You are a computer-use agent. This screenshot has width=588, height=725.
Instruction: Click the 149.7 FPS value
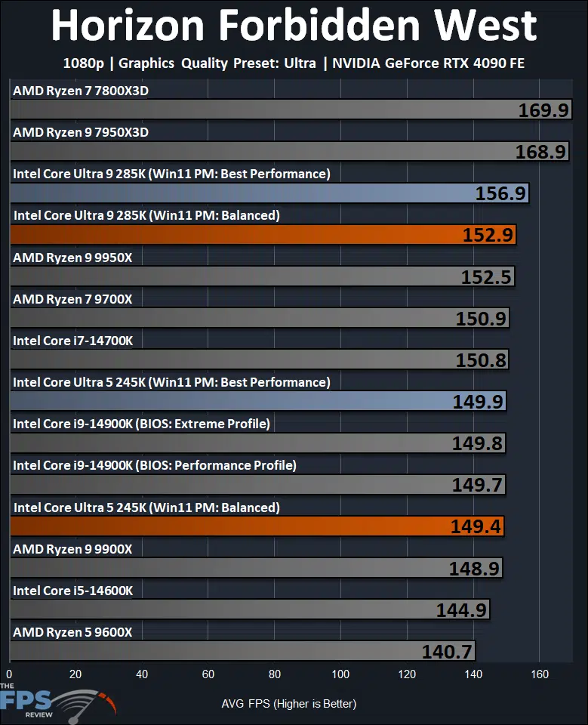pyautogui.click(x=477, y=485)
